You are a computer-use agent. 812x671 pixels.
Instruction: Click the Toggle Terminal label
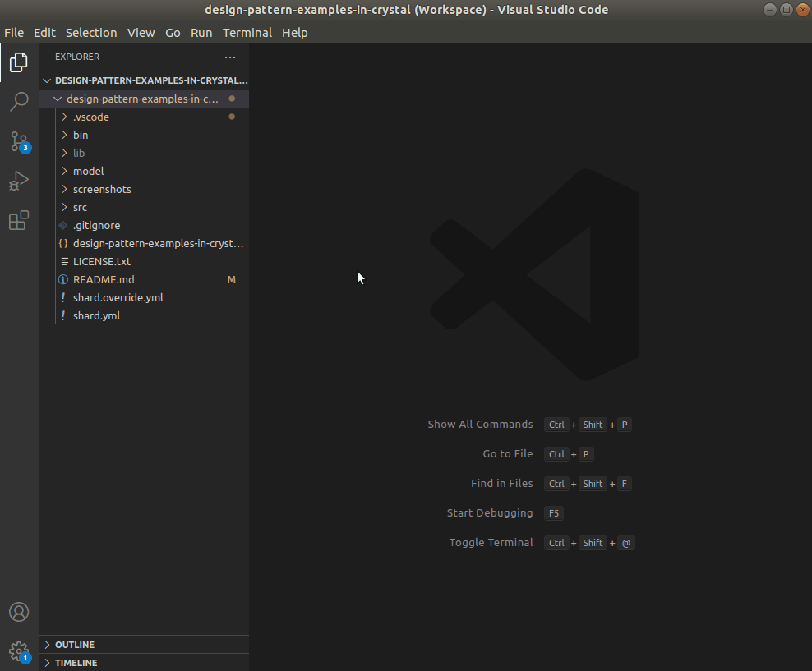(491, 542)
